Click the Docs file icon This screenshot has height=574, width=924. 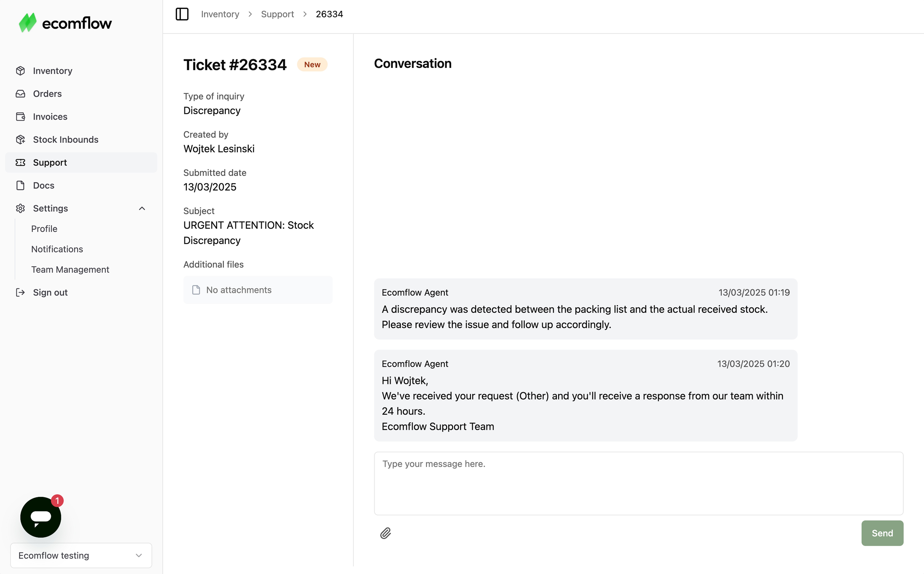point(21,185)
